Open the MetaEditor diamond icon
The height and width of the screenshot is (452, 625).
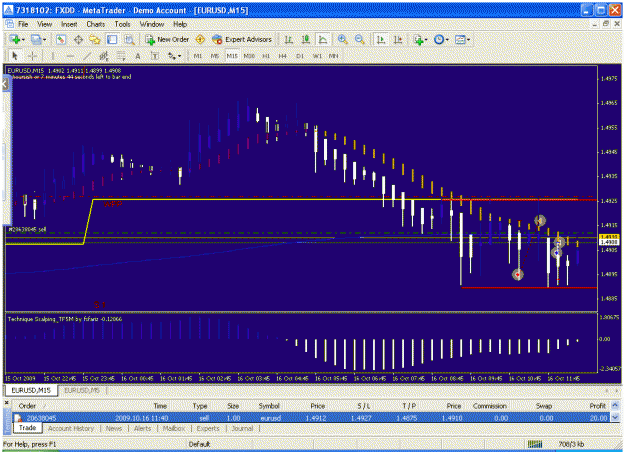click(200, 39)
